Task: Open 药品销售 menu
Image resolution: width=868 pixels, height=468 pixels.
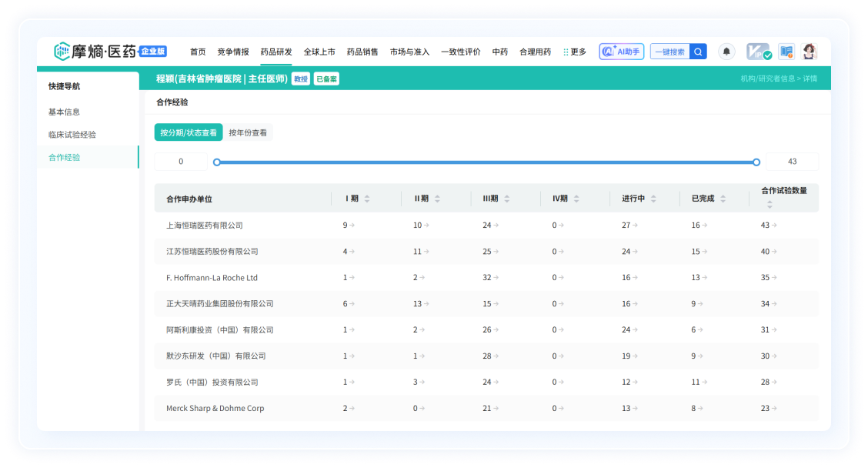Action: 362,52
